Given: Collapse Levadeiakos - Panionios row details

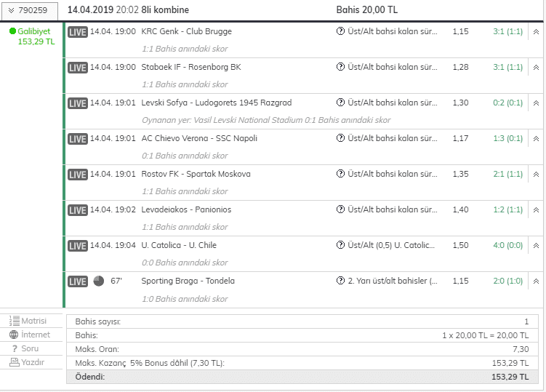Looking at the screenshot, I should [536, 209].
